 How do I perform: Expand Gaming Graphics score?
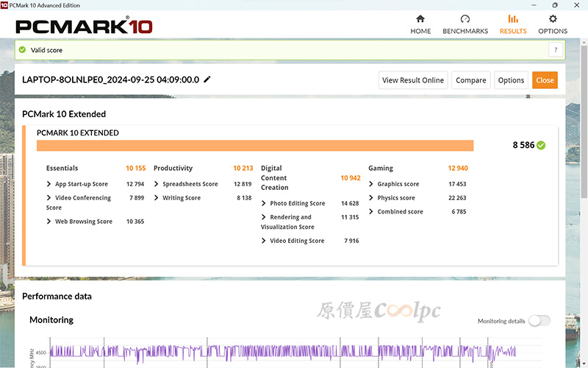coord(371,184)
